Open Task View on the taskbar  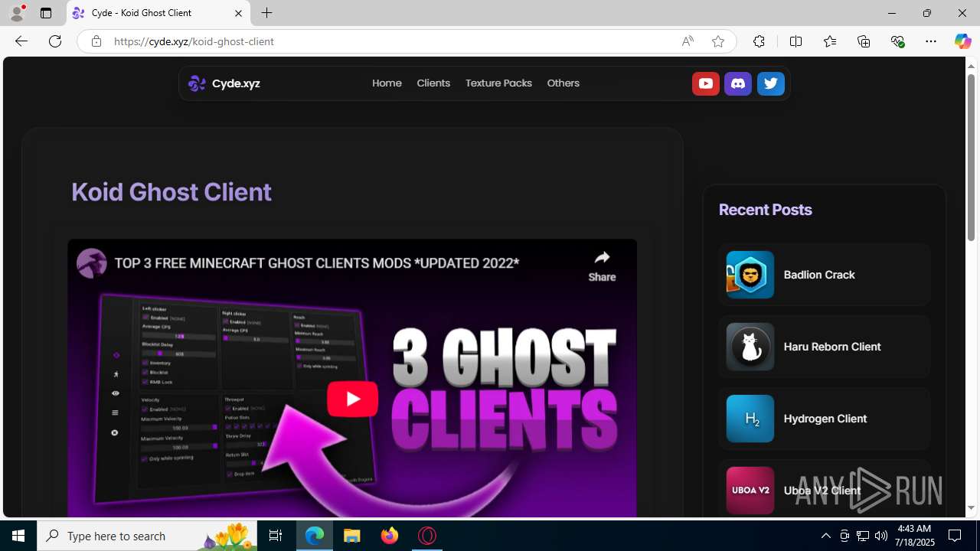pos(276,536)
